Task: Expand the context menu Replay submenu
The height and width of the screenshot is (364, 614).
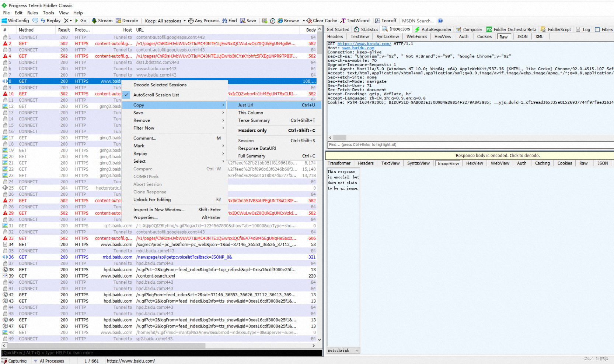Action: (x=175, y=153)
